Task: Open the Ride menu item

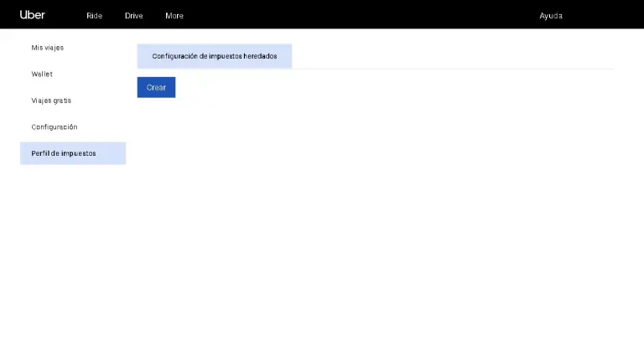Action: coord(94,16)
